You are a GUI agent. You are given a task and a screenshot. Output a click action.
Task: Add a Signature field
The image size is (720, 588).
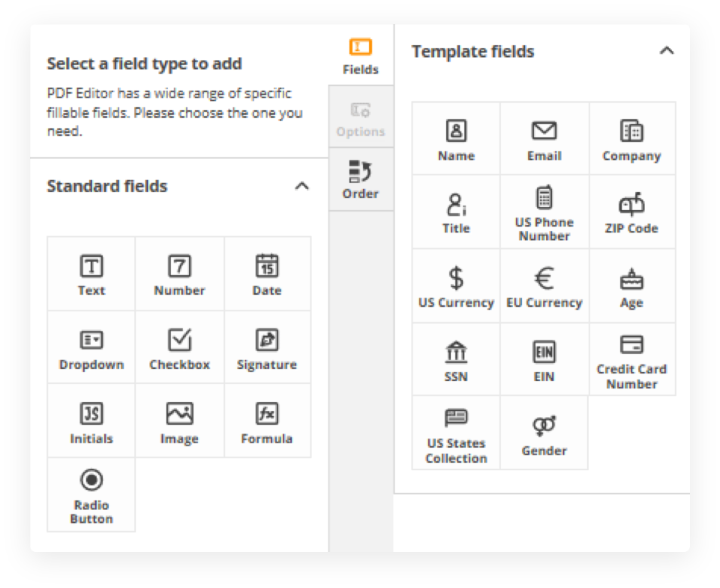pos(267,348)
